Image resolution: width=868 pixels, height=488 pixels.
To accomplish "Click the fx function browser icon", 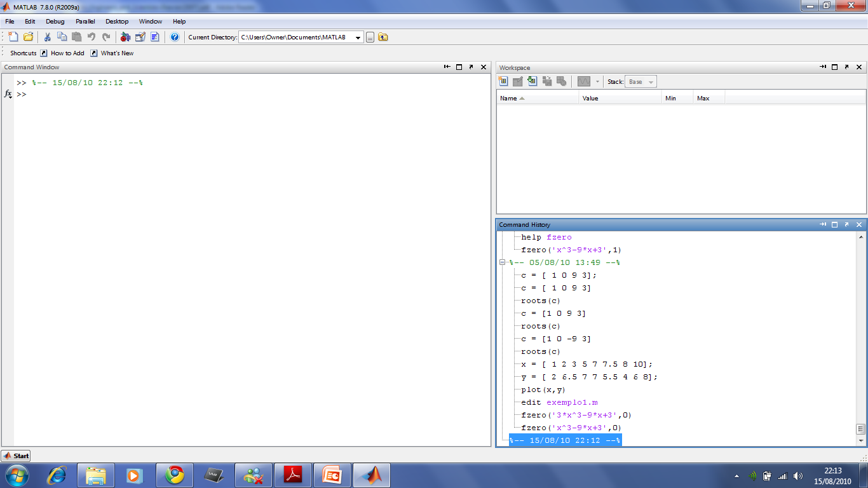I will (8, 94).
